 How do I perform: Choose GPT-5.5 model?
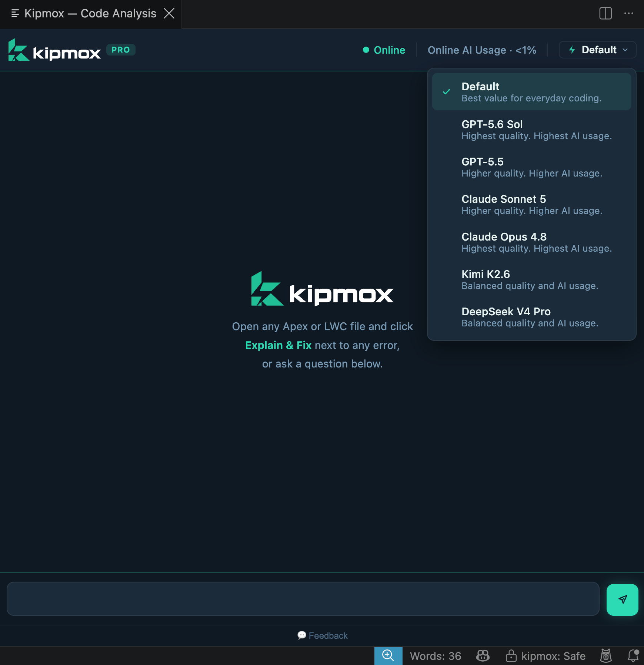click(531, 167)
